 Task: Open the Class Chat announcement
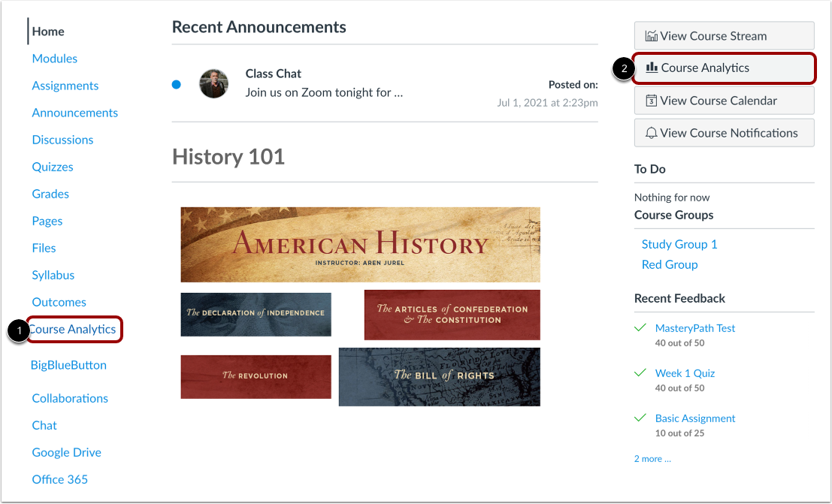click(x=273, y=74)
